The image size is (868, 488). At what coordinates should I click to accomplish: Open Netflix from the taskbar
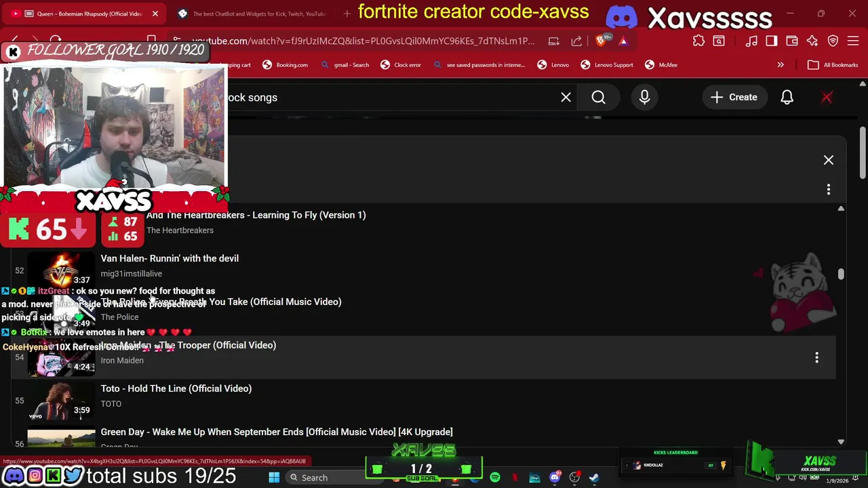(515, 478)
